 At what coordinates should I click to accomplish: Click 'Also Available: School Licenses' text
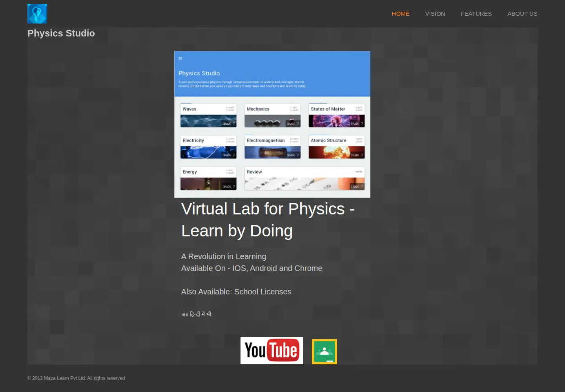coord(236,292)
